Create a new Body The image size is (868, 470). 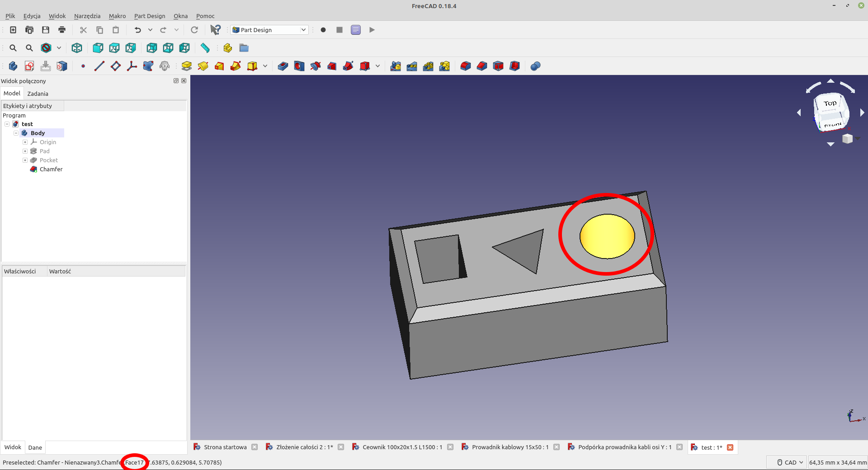[13, 66]
